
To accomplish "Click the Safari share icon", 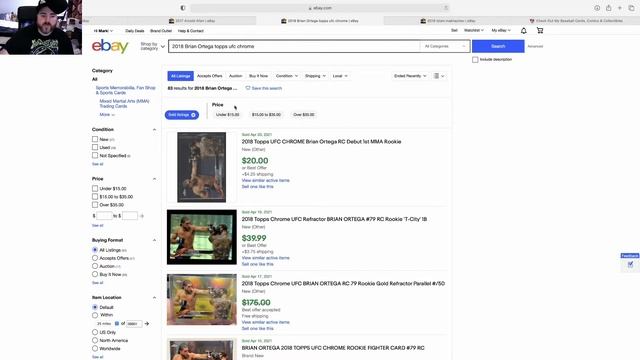I will pyautogui.click(x=609, y=8).
